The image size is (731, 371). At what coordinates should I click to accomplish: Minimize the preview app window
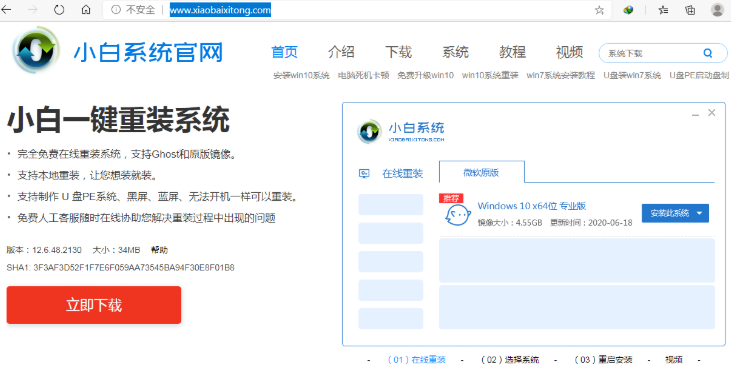pos(696,114)
